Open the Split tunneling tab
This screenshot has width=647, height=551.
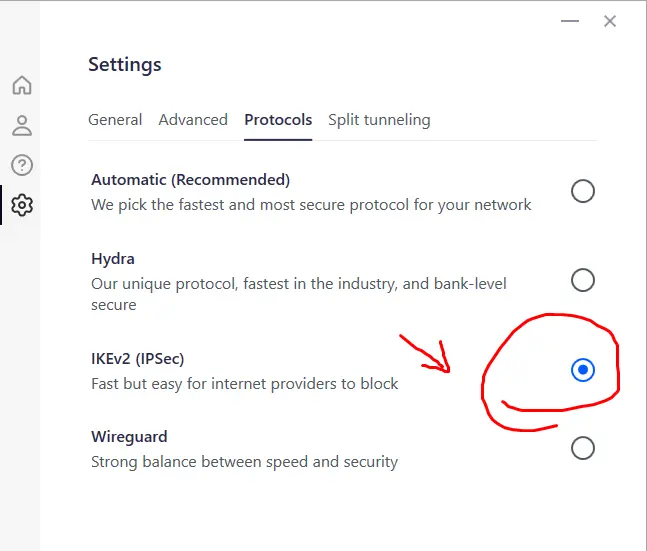click(379, 120)
